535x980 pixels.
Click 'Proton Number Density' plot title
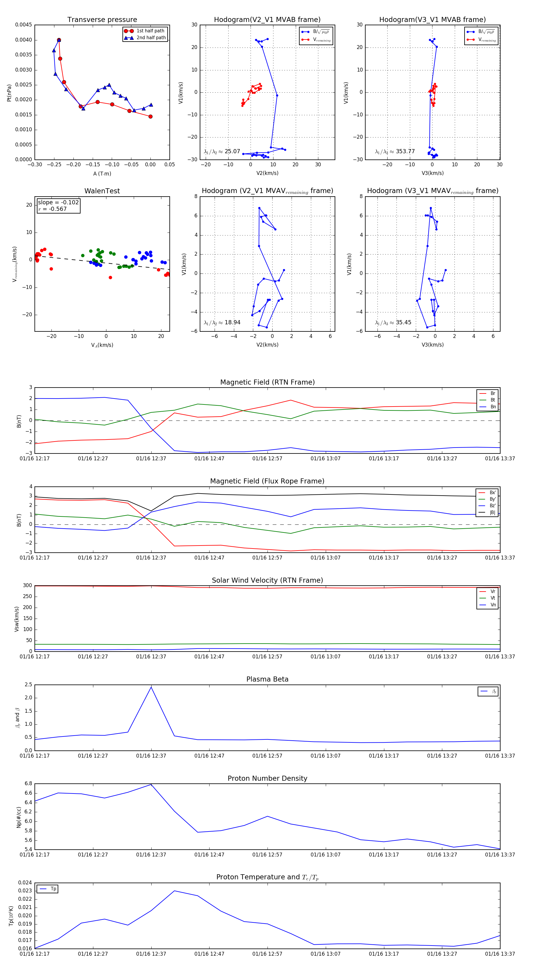click(x=267, y=778)
